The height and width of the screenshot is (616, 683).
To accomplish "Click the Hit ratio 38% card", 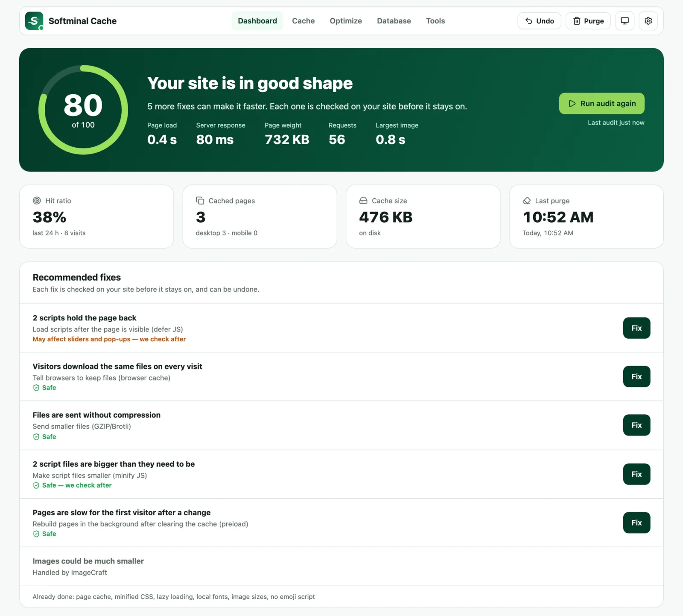I will pos(96,217).
